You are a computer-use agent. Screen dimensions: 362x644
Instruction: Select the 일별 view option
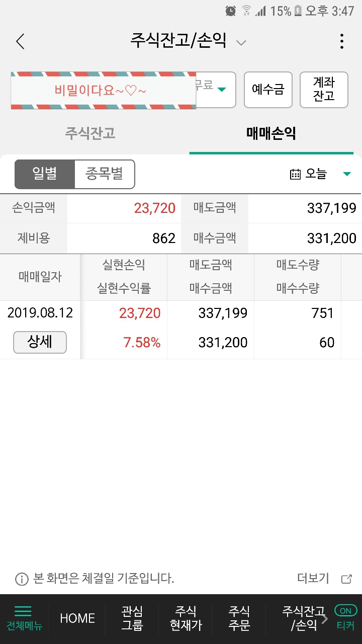click(45, 174)
